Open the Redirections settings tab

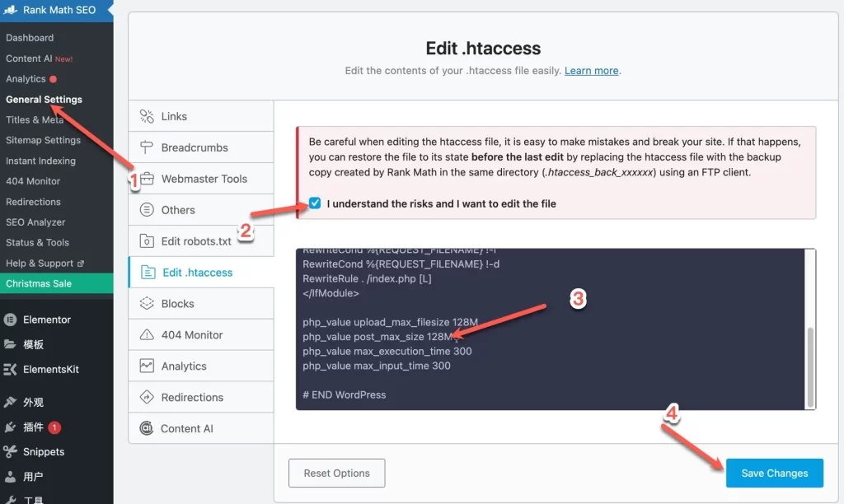click(201, 397)
